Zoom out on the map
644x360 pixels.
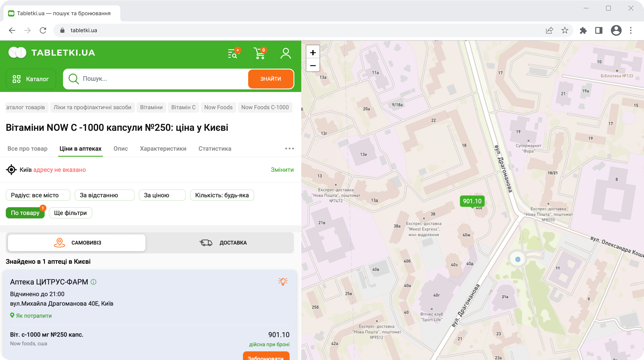313,66
